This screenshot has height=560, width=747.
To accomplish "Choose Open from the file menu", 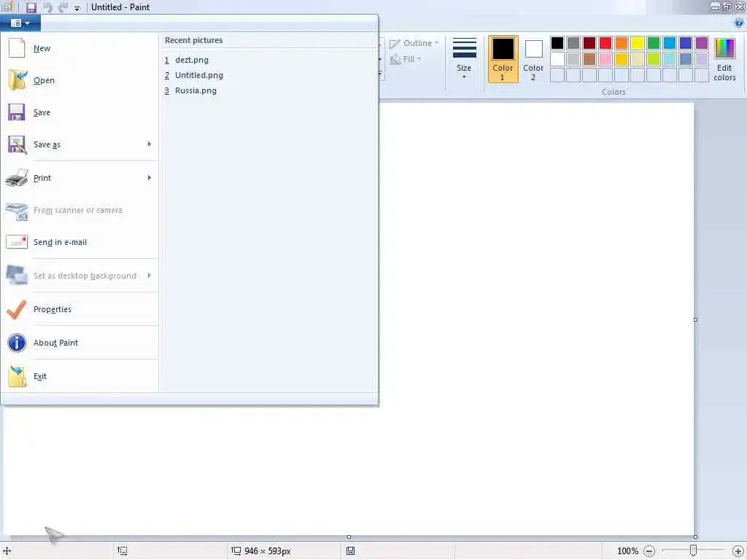I will 80,80.
